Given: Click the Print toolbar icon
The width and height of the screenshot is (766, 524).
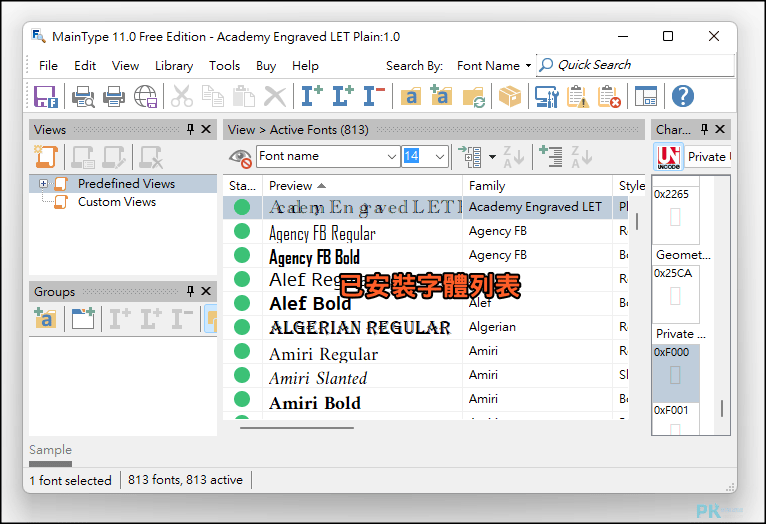Looking at the screenshot, I should click(114, 96).
